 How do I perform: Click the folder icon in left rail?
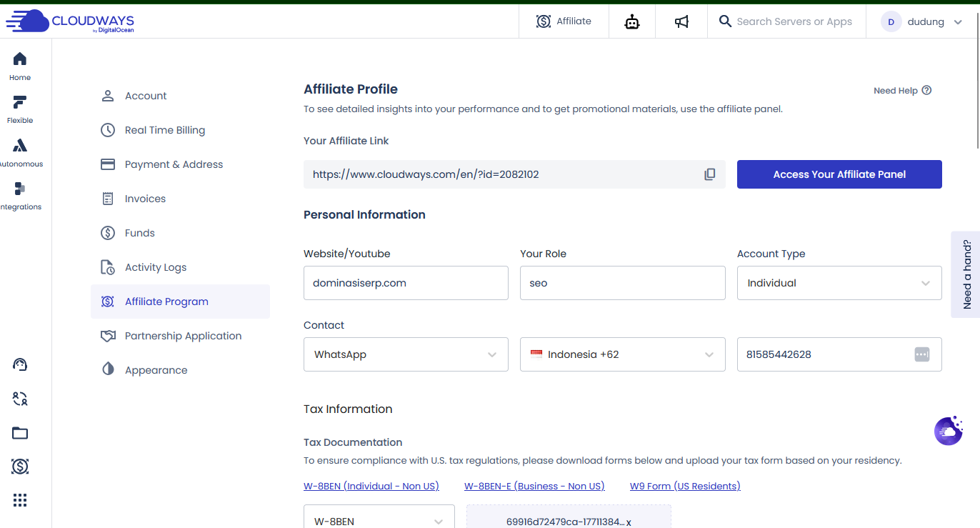coord(20,433)
